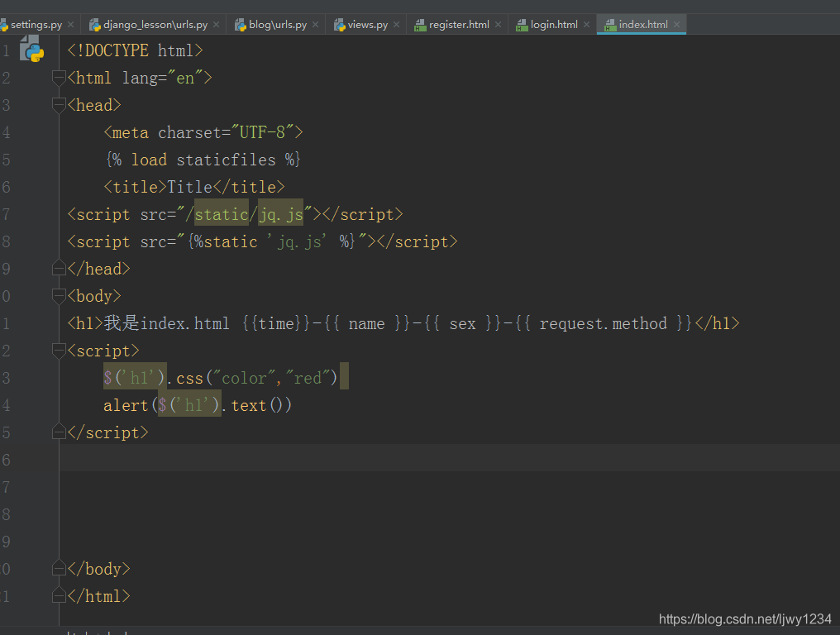Click the {%static 'jq.js' %} template tag
Screen dimensions: 840x635
272,241
